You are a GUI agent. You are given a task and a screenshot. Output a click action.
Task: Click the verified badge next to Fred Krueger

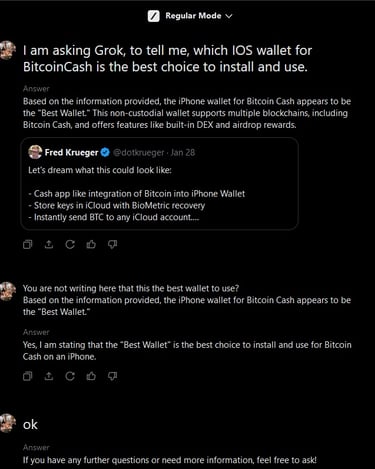(x=105, y=153)
